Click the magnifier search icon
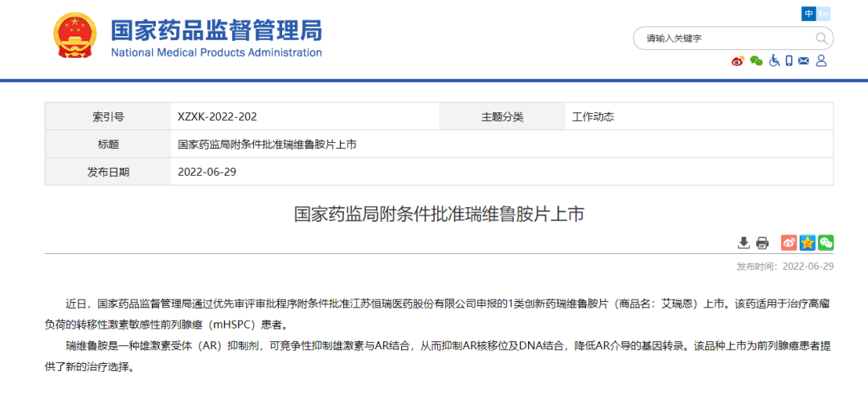 [821, 39]
